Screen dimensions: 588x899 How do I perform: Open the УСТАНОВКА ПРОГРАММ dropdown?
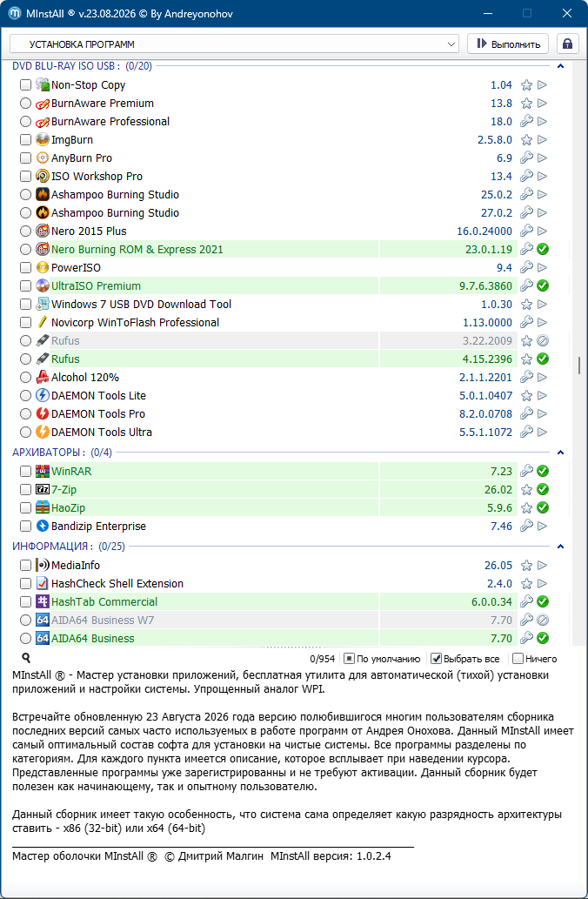click(234, 44)
